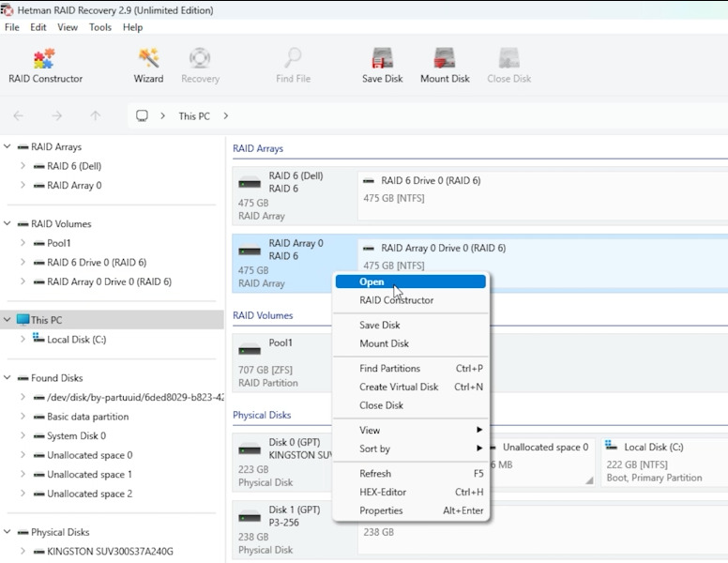Expand Local Disk (C:) tree node
The height and width of the screenshot is (563, 728).
tap(23, 339)
